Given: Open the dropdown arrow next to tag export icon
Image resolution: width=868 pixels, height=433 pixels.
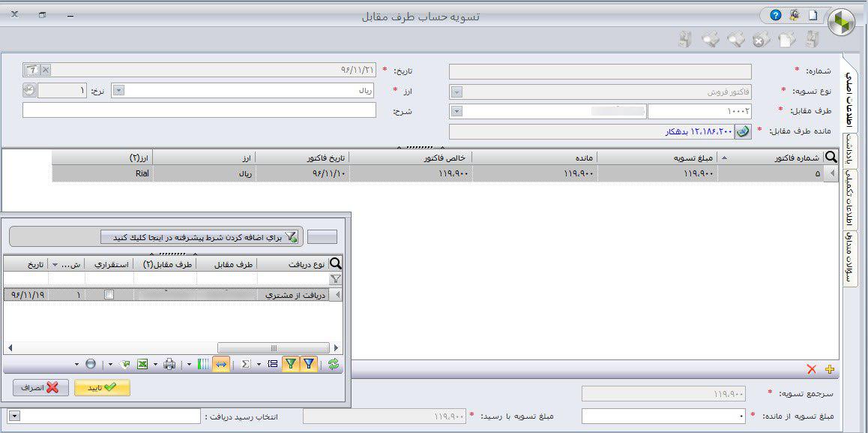Looking at the screenshot, I should coord(110,364).
